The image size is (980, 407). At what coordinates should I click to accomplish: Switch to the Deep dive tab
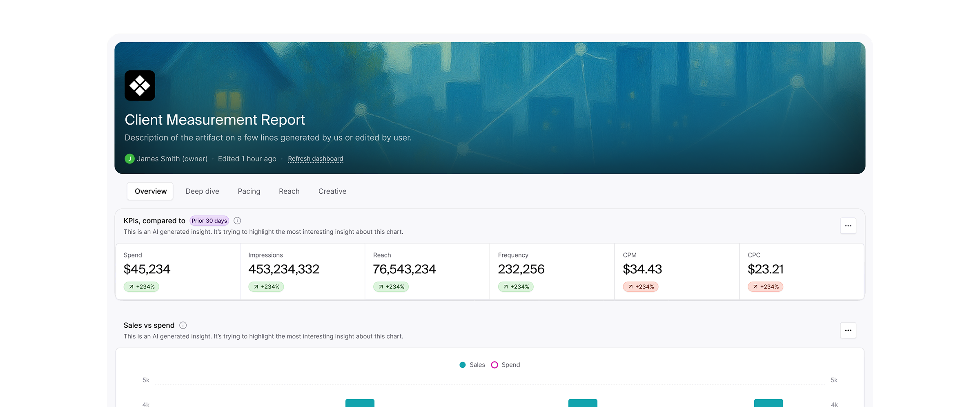202,191
